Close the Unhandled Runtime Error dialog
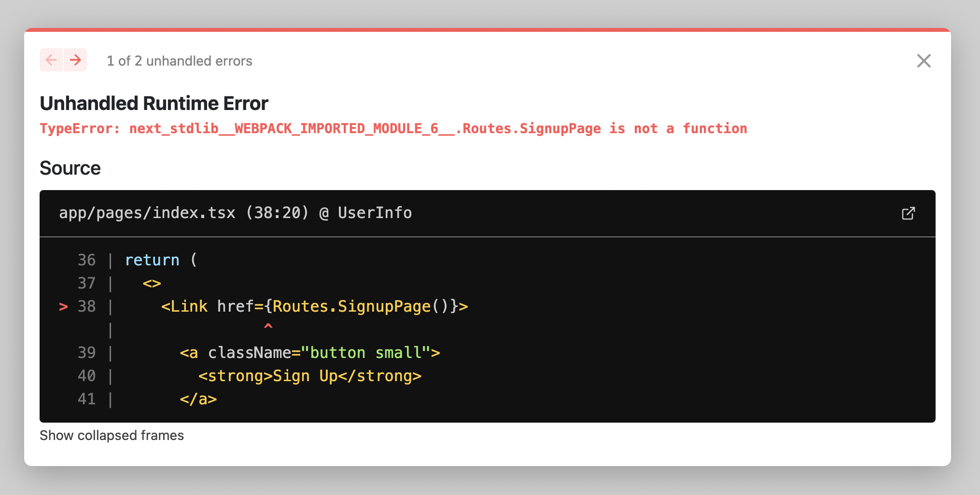Screen dimensions: 980x495 point(924,61)
